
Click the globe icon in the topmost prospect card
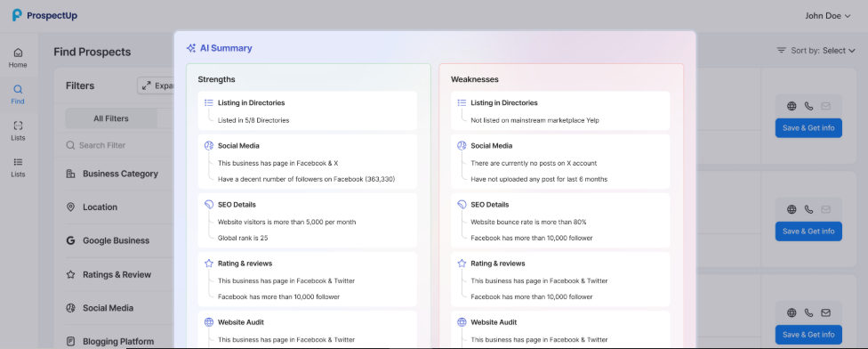792,106
